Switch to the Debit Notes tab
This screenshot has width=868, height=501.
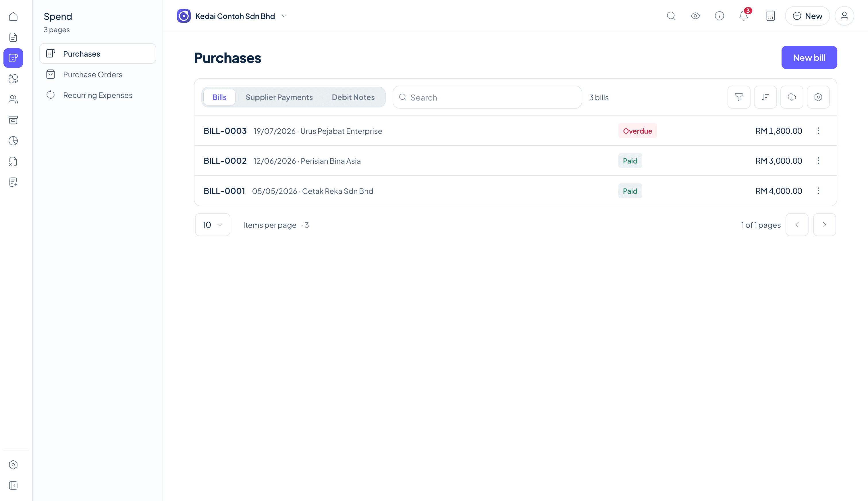pyautogui.click(x=353, y=97)
